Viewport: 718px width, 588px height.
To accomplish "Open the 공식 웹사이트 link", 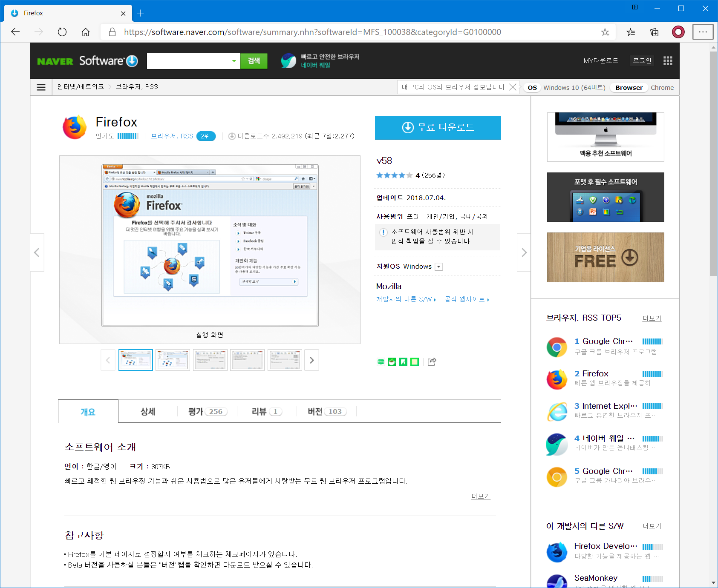I will 467,299.
